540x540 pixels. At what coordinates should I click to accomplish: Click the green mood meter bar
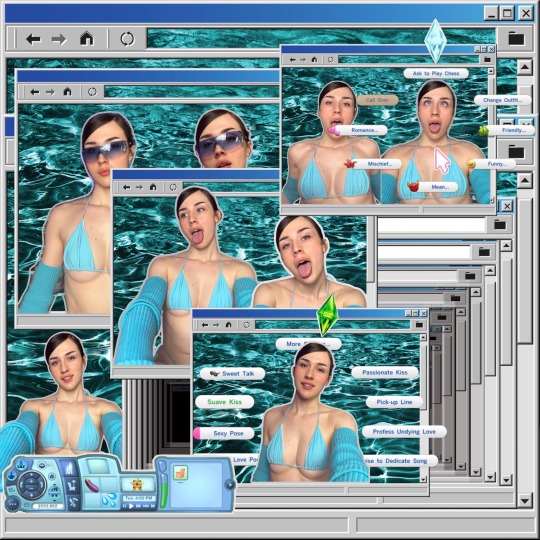pyautogui.click(x=163, y=495)
